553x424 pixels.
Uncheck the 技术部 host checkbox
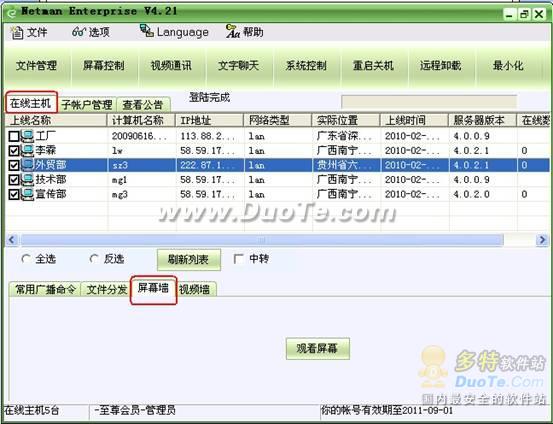click(x=14, y=180)
